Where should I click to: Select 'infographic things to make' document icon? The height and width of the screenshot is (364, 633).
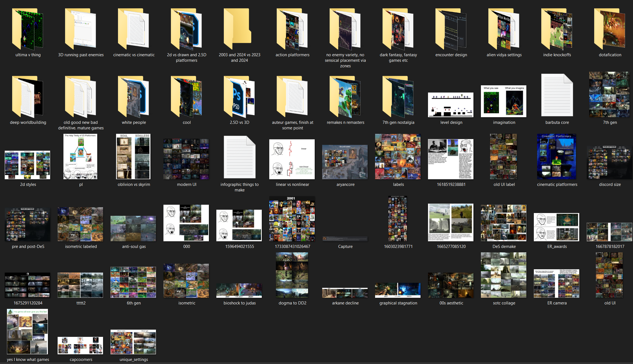coord(240,157)
